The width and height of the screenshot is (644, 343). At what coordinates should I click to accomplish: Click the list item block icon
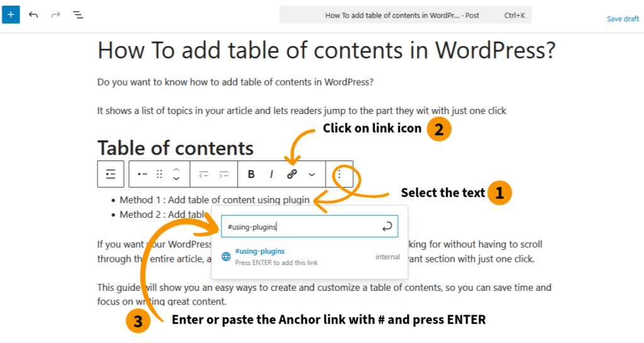pos(143,174)
